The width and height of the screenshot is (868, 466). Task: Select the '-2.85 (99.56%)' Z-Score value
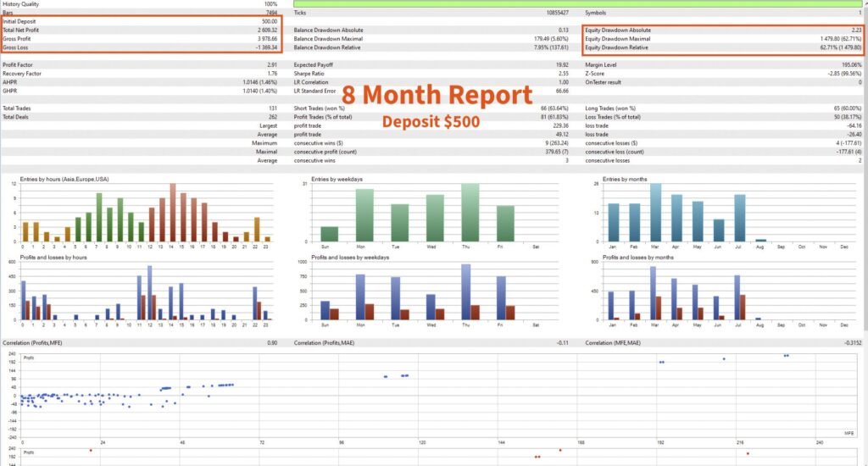click(845, 74)
